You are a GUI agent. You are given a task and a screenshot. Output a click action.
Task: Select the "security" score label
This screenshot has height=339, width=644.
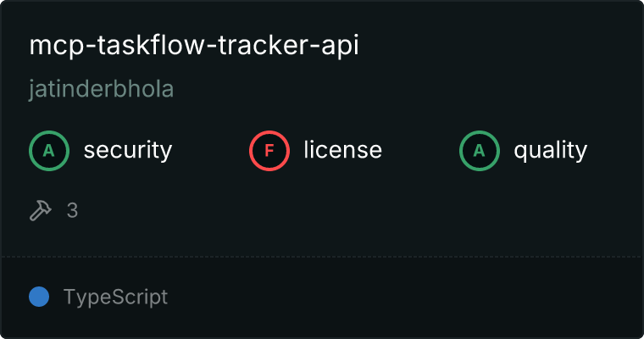(x=128, y=151)
